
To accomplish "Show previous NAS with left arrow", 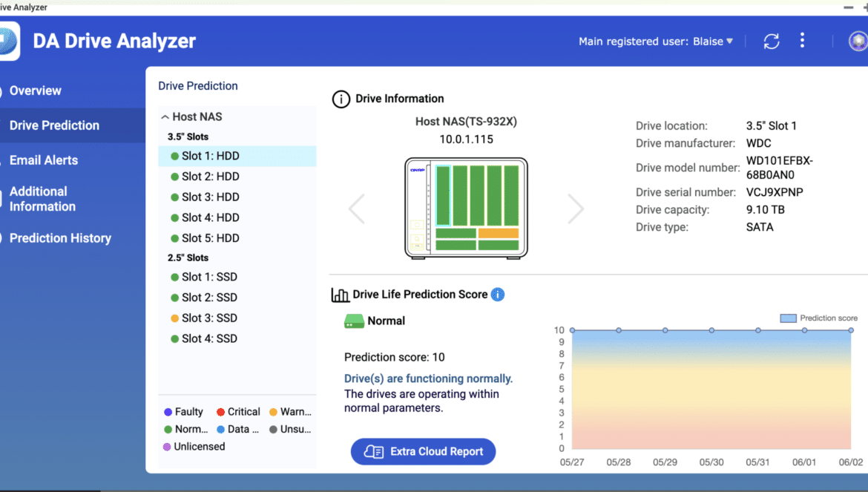I will [x=357, y=208].
